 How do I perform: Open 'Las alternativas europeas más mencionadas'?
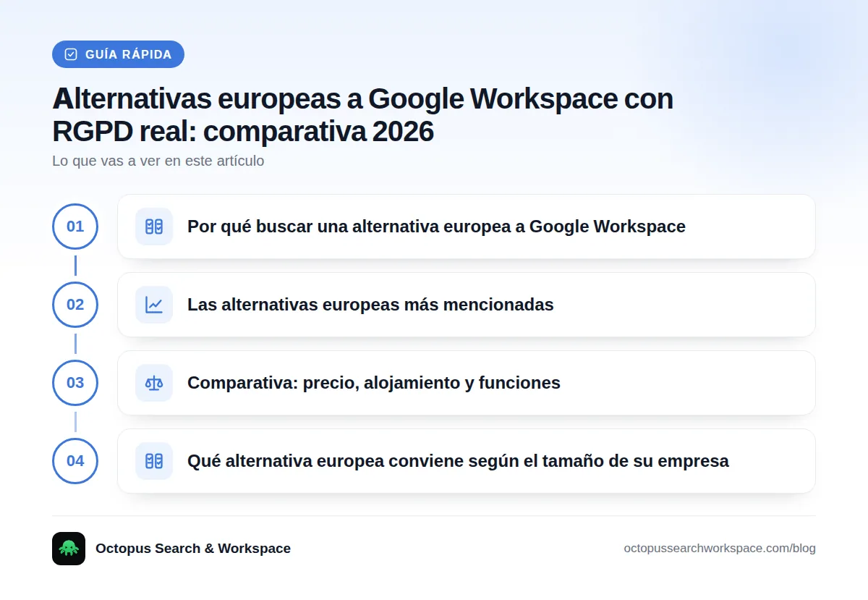(x=467, y=305)
